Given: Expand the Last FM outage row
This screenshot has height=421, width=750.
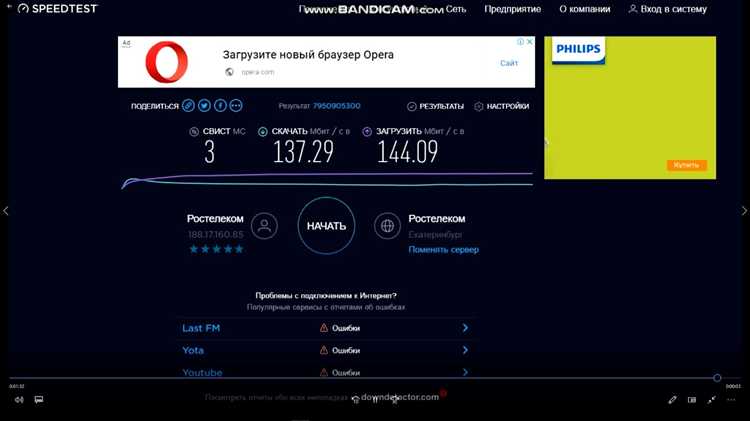Looking at the screenshot, I should pyautogui.click(x=465, y=328).
